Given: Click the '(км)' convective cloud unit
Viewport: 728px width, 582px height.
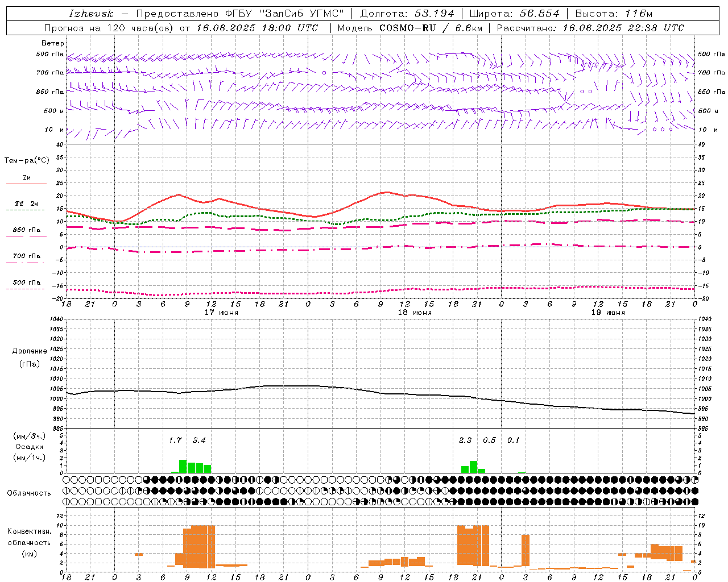Looking at the screenshot, I should coord(30,554).
